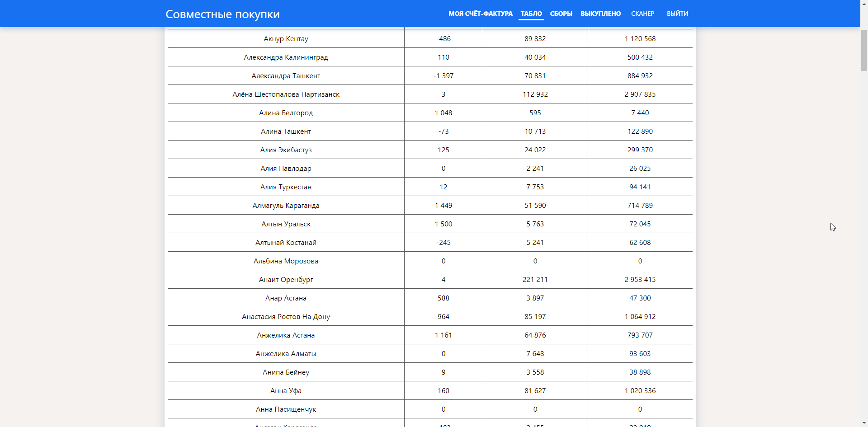This screenshot has width=868, height=427.
Task: Click value 38 898
Action: [640, 372]
